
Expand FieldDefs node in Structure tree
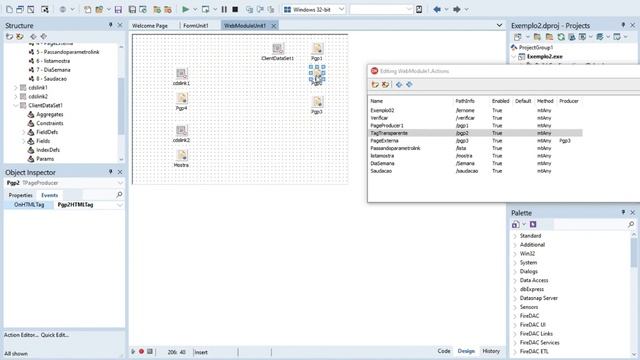(24, 132)
